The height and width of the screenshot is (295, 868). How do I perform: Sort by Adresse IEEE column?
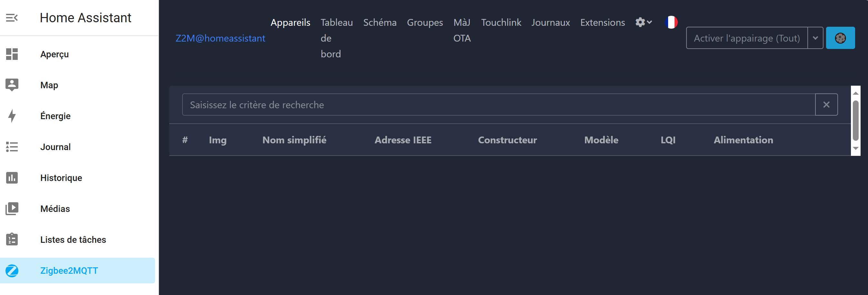point(403,140)
